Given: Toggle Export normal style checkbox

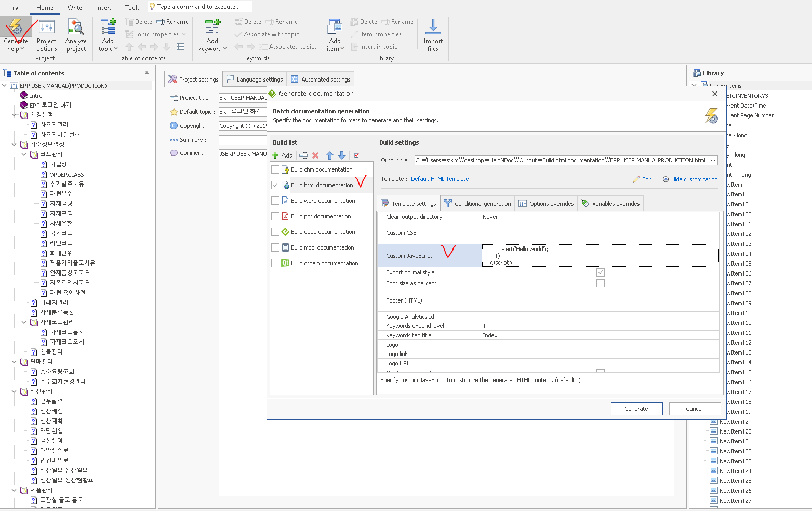Looking at the screenshot, I should click(x=601, y=272).
